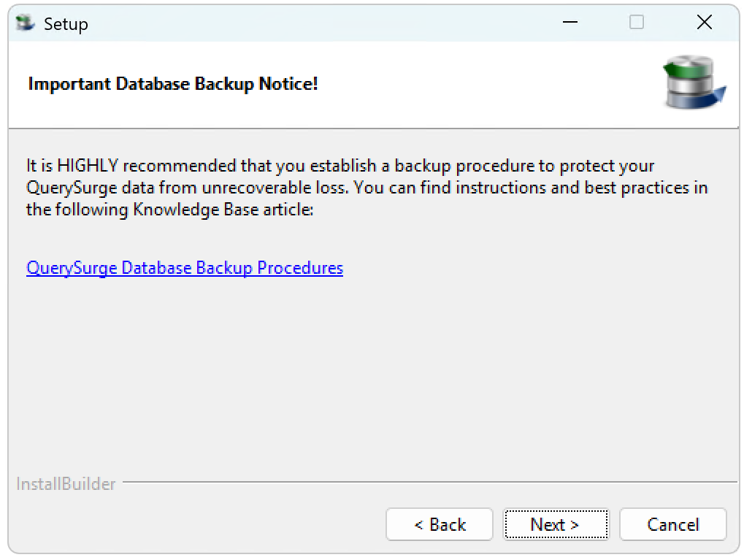The width and height of the screenshot is (744, 560).
Task: Click the word HIGHLY in the notice
Action: pos(88,166)
